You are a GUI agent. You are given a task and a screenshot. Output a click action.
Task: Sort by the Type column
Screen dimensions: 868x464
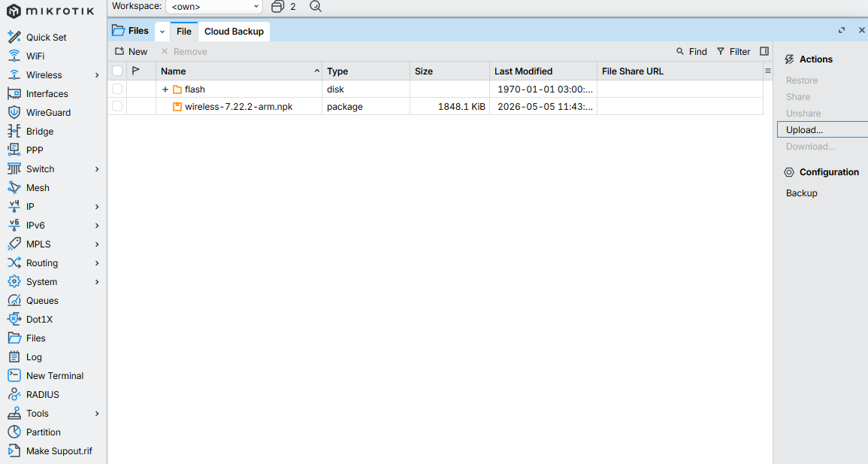[366, 71]
